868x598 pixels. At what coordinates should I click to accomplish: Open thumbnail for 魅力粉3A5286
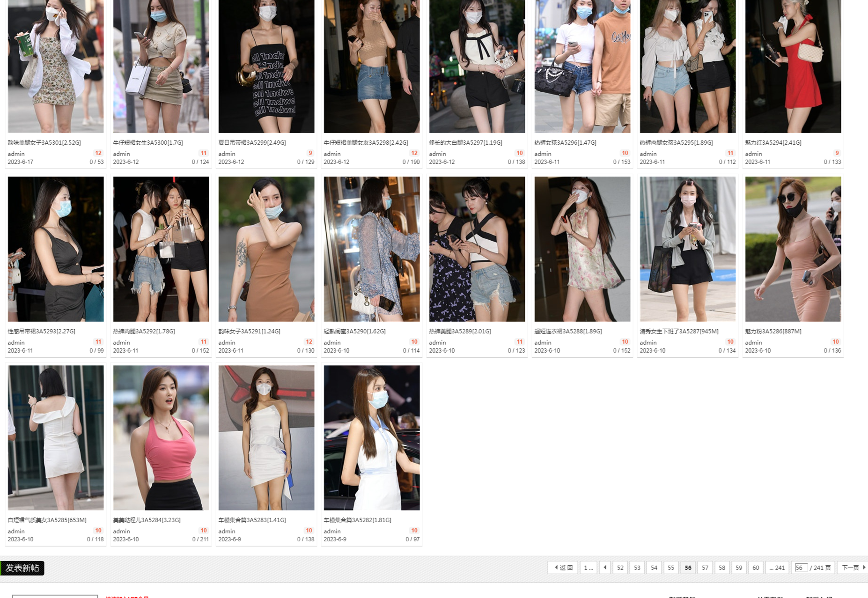coord(793,249)
